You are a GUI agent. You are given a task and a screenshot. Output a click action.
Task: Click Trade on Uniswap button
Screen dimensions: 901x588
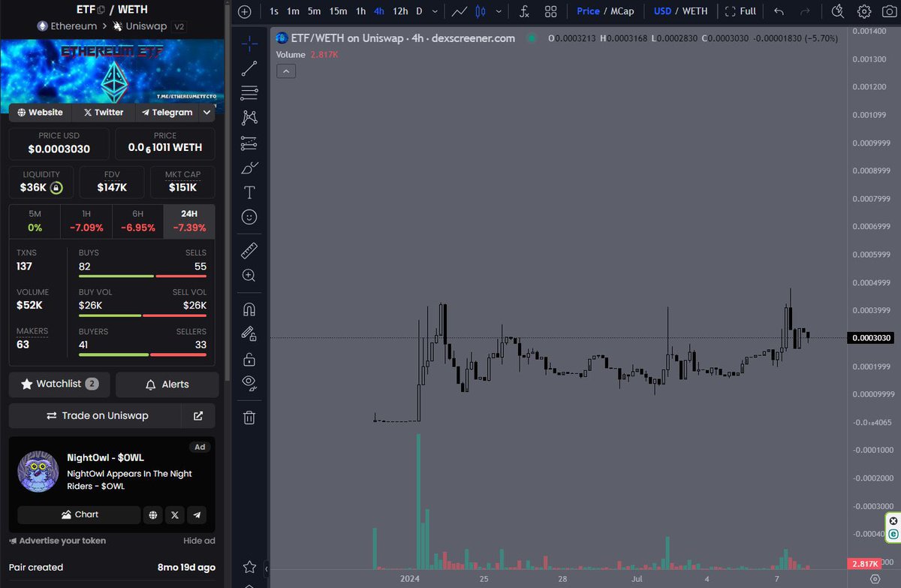95,415
